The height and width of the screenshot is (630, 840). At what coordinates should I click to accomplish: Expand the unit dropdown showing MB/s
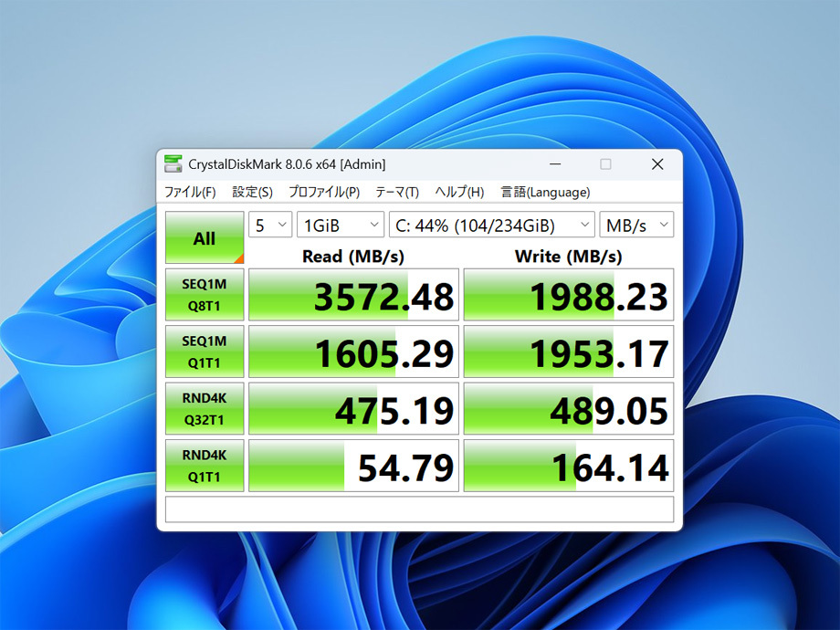click(x=636, y=225)
